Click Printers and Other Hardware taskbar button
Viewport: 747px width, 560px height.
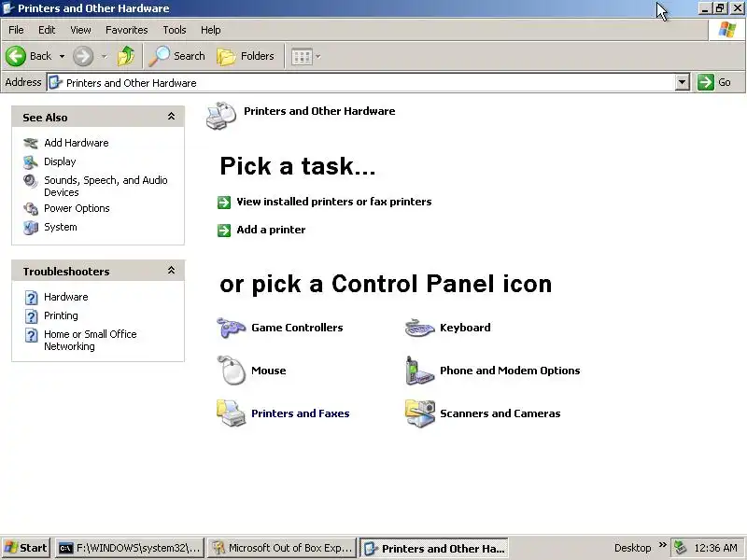point(434,548)
